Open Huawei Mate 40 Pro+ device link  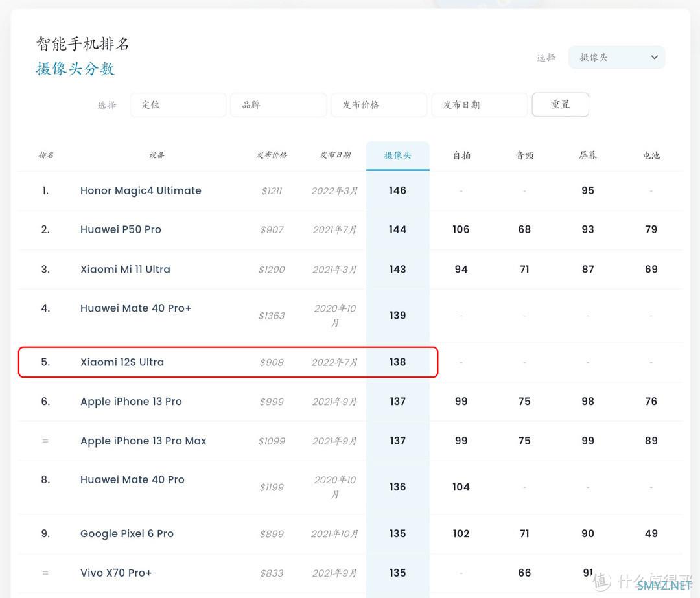tap(135, 308)
